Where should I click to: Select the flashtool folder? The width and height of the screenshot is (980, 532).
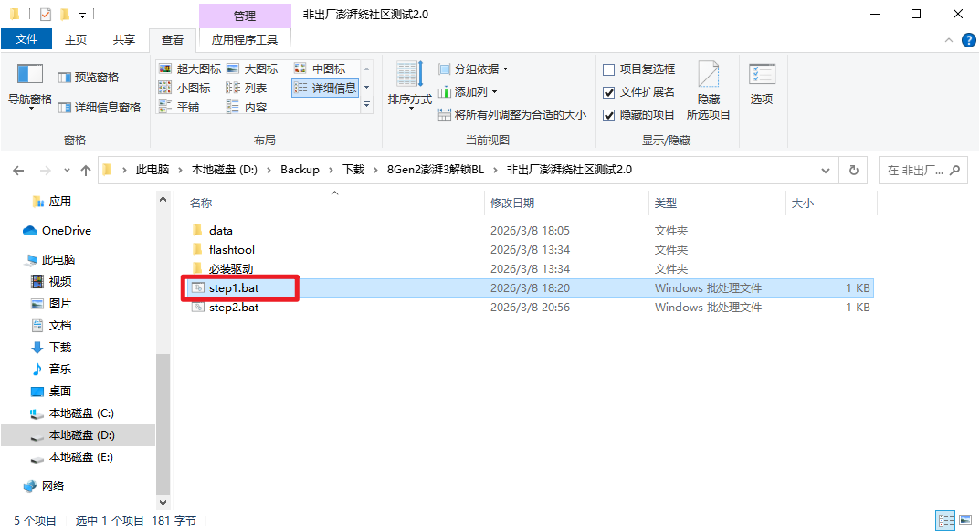pyautogui.click(x=231, y=250)
